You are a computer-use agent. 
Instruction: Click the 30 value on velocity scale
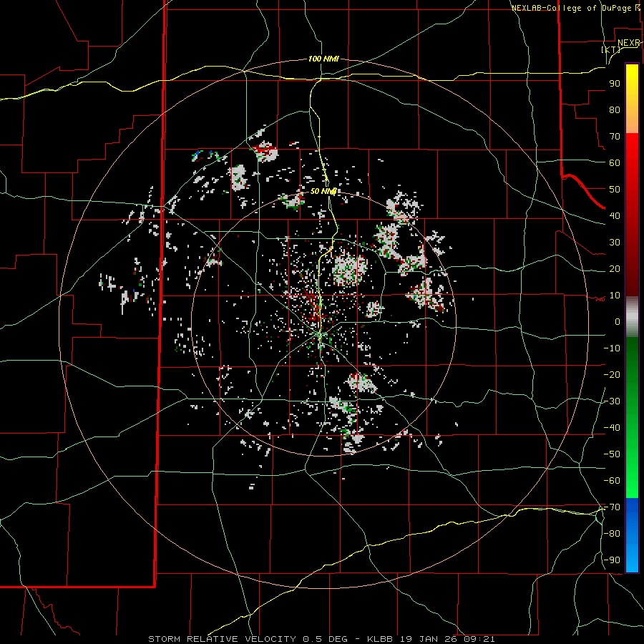point(615,243)
